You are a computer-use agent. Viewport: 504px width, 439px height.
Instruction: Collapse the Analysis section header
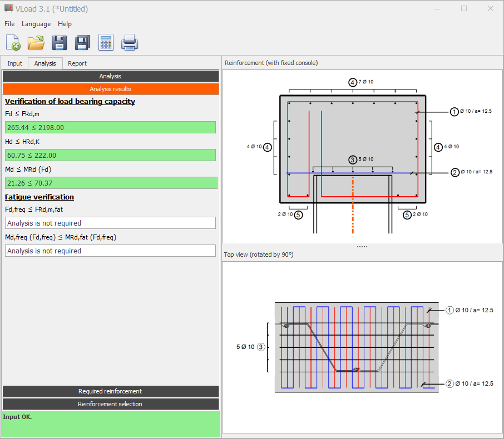tap(111, 76)
